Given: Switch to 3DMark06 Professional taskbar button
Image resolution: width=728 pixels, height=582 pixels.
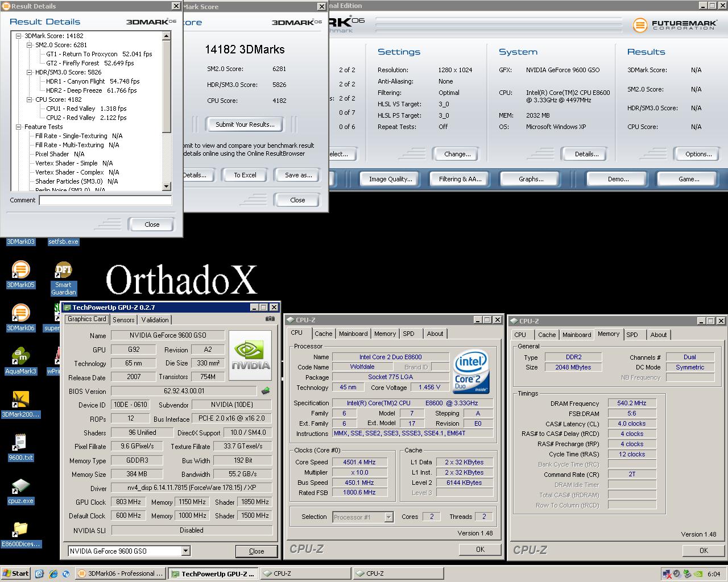Looking at the screenshot, I should (121, 573).
